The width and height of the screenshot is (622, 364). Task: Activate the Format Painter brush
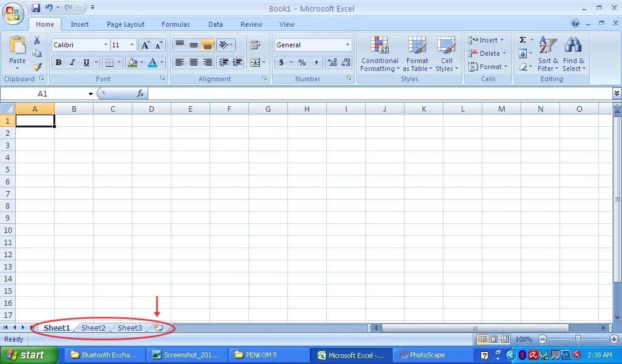[x=37, y=67]
